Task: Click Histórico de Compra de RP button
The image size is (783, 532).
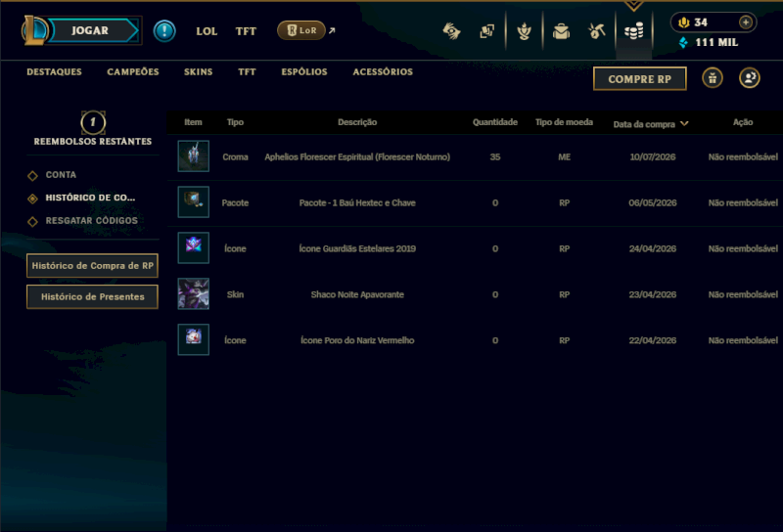Action: (92, 265)
